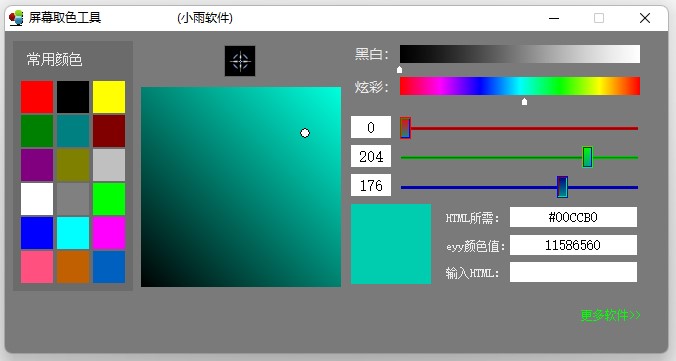Click the green value field showing 204
The height and width of the screenshot is (361, 676).
click(371, 156)
